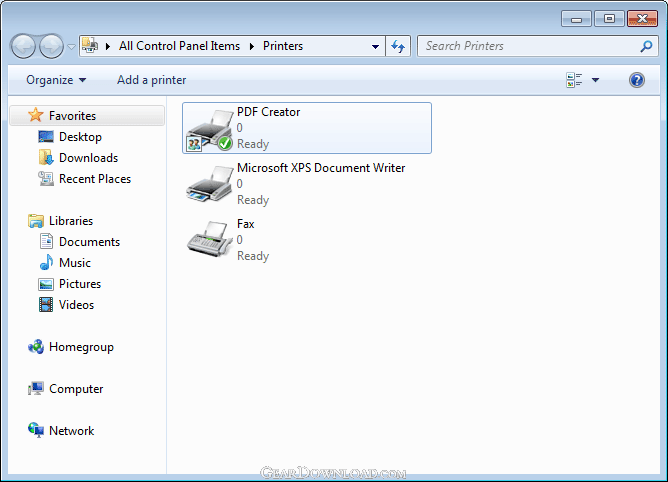668x482 pixels.
Task: Select the Fax device icon
Action: coord(210,239)
